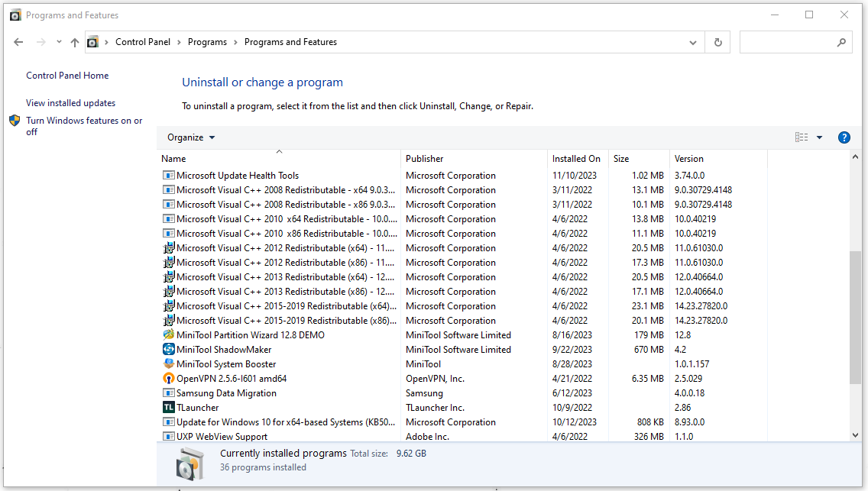Navigate to Control Panel breadcrumb
Screen dimensions: 868x491
click(x=143, y=42)
